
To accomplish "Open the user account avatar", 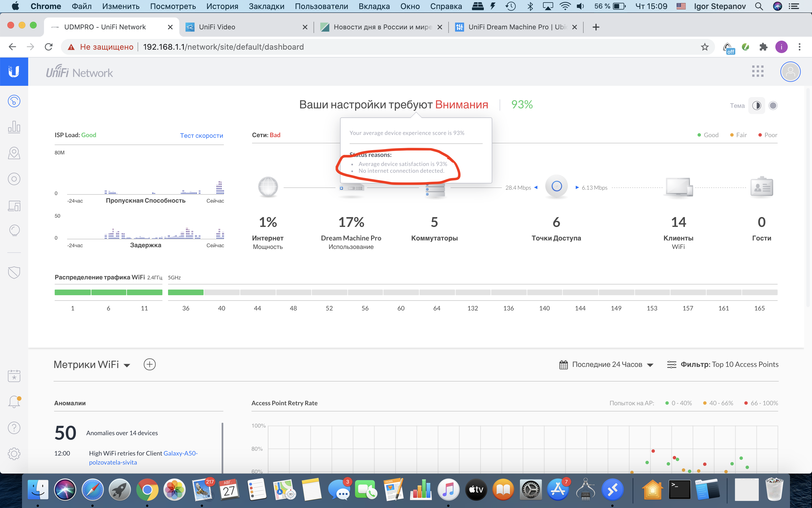I will (x=790, y=72).
